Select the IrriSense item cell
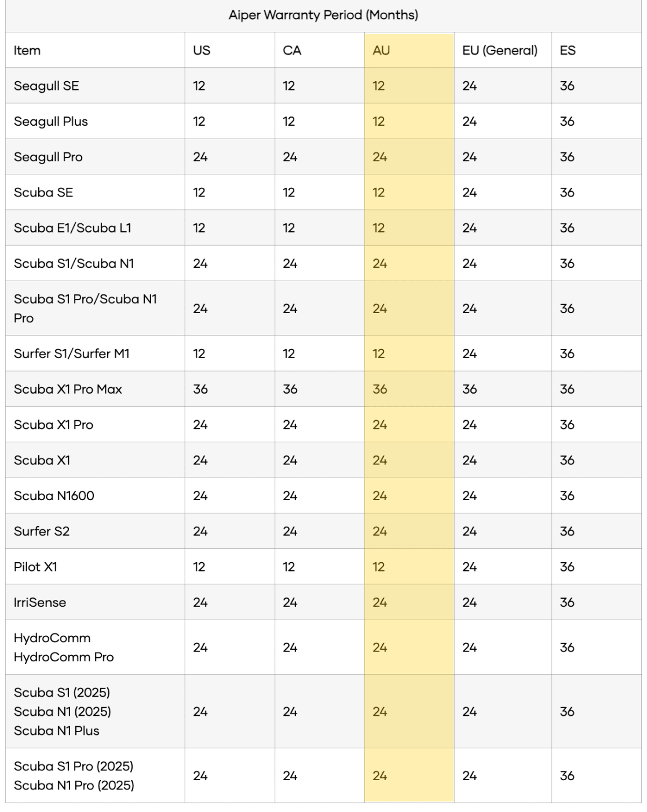Screen dimensions: 647x812 (x=95, y=602)
